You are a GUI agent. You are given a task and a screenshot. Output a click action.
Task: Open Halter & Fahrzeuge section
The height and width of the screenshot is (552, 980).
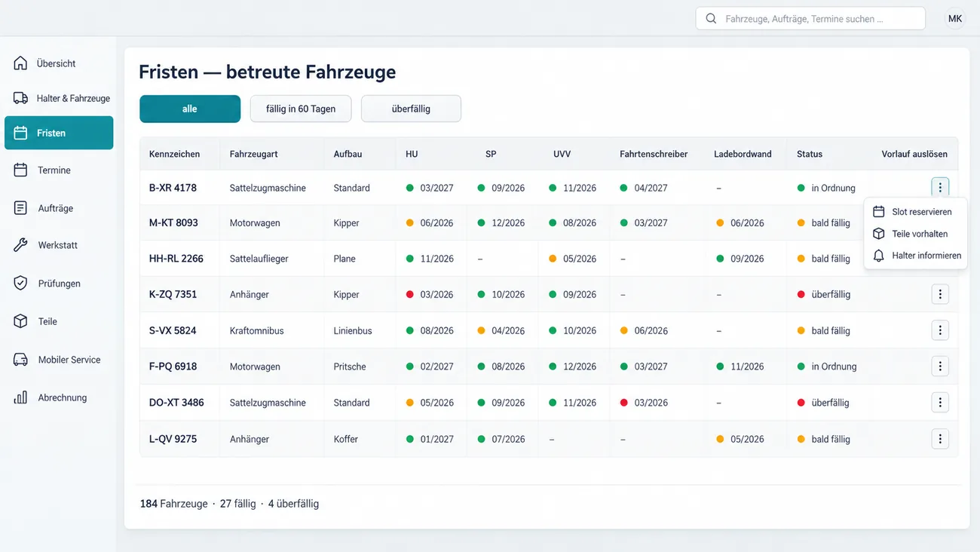coord(59,98)
